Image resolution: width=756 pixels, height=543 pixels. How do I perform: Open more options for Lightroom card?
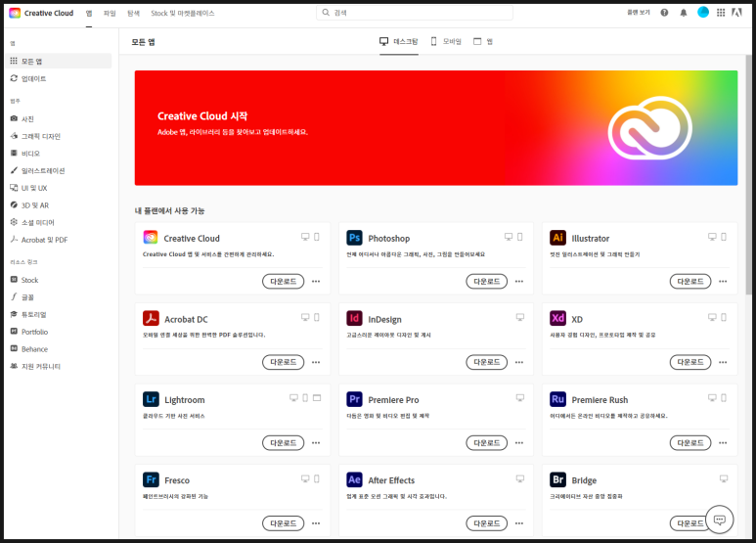(x=316, y=442)
